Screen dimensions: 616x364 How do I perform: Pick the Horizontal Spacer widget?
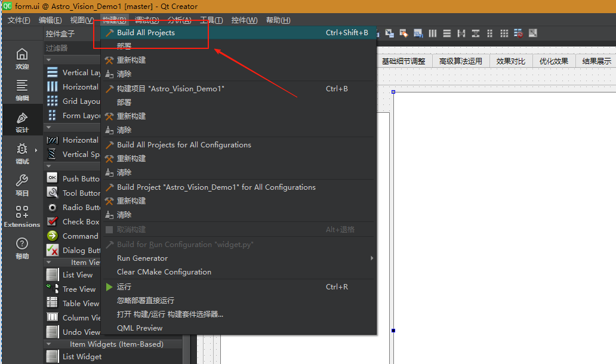pyautogui.click(x=73, y=140)
